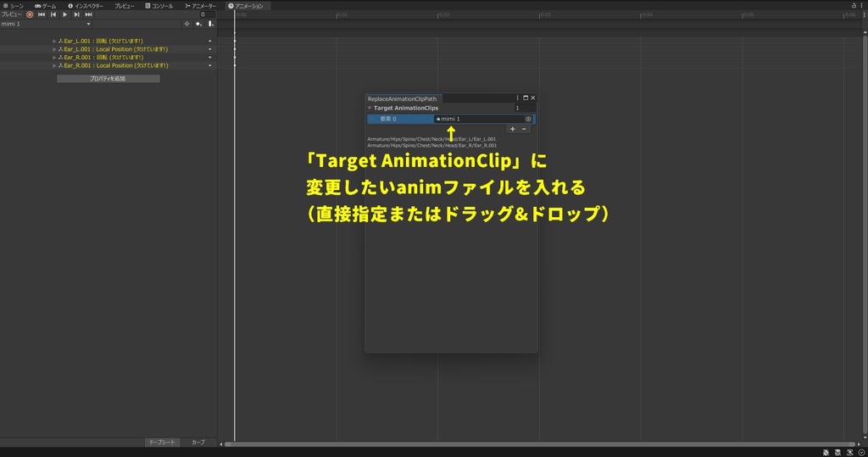Screen dimensions: 868x457
Task: Open the ReplaceAnimationClipPath window options menu
Action: click(518, 98)
